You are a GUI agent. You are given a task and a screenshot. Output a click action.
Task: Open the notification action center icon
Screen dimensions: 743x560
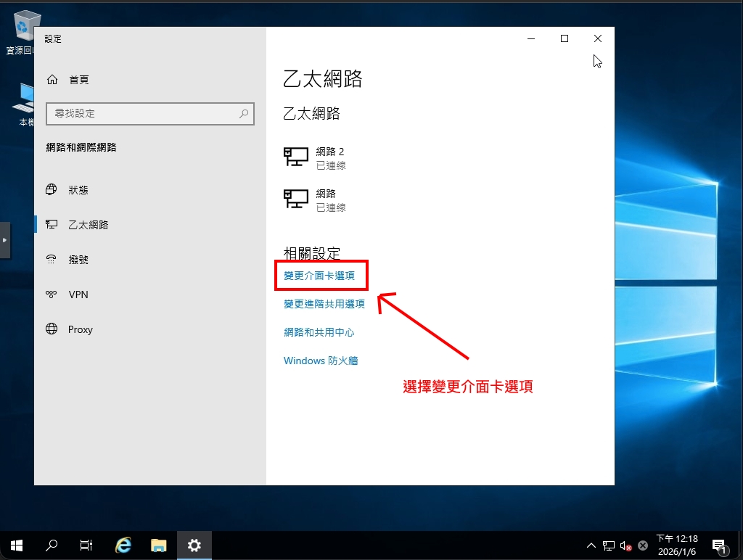point(719,545)
